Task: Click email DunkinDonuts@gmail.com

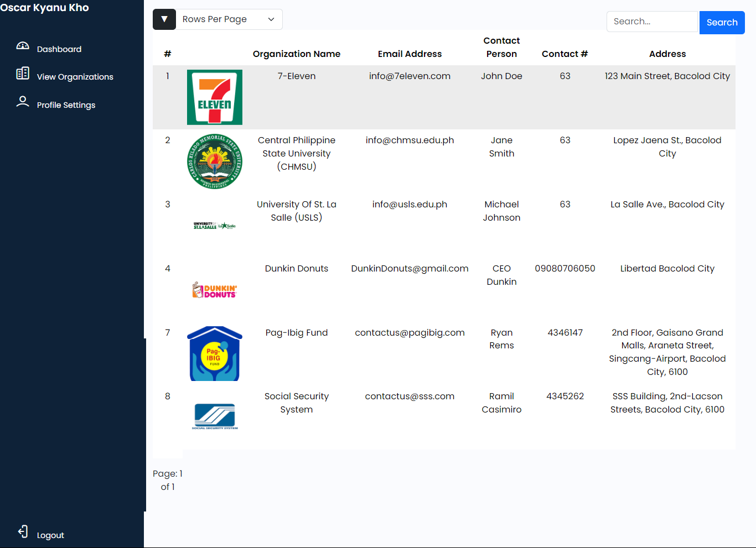Action: [410, 268]
